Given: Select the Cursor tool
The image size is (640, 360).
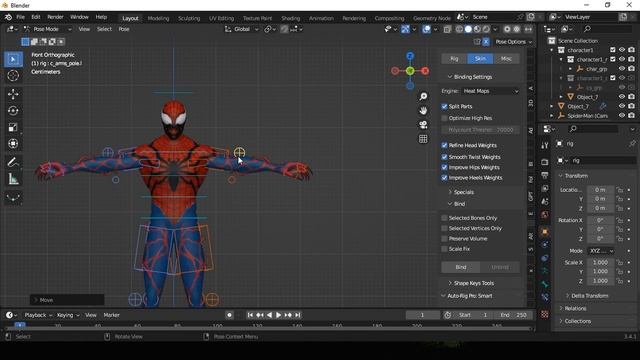Looking at the screenshot, I should click(13, 76).
